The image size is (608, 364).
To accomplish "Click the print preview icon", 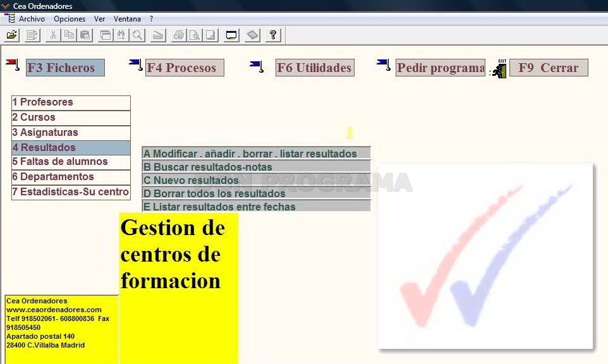I will [x=195, y=35].
